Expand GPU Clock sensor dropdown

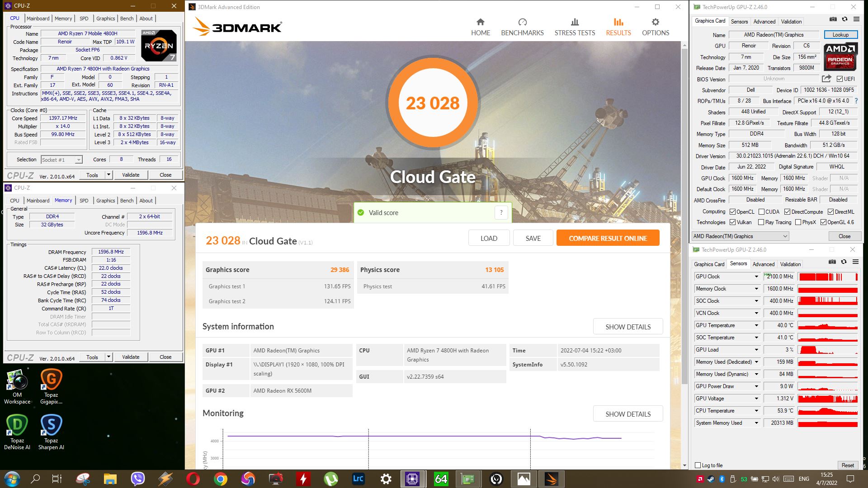click(756, 277)
